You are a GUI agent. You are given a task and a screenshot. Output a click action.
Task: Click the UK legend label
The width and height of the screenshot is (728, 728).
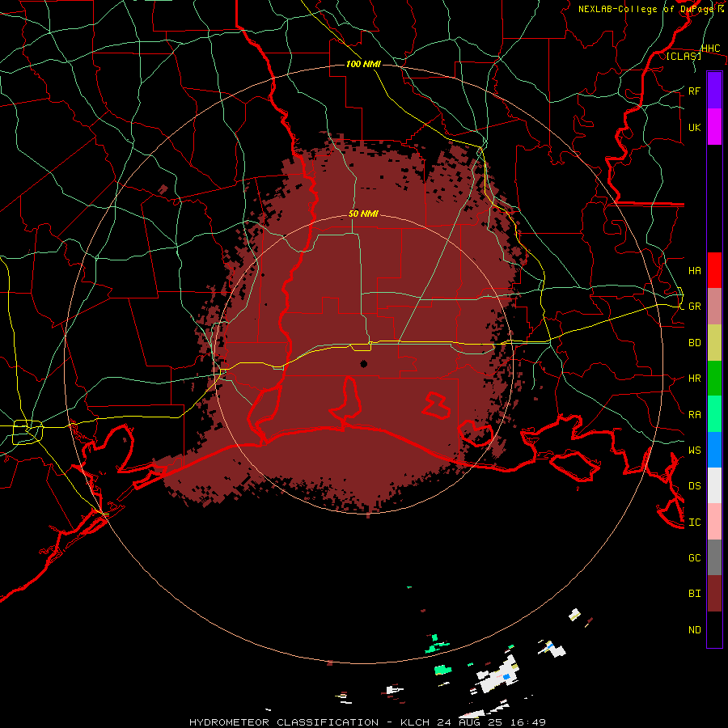coord(695,127)
